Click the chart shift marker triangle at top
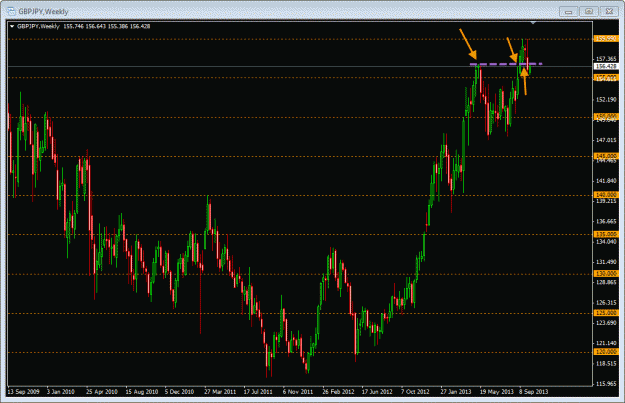Image resolution: width=625 pixels, height=403 pixels. click(533, 23)
